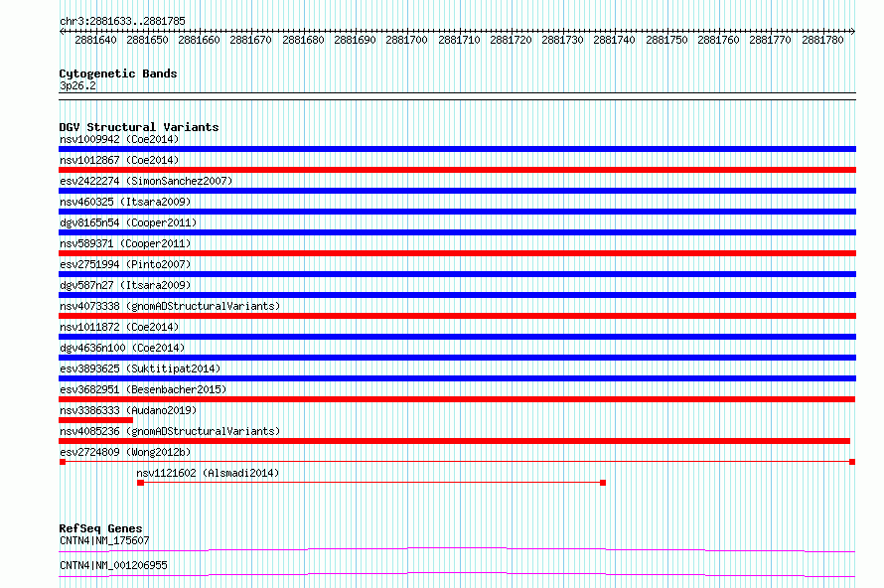
Task: Click ruler position 2881780
Action: [x=822, y=40]
